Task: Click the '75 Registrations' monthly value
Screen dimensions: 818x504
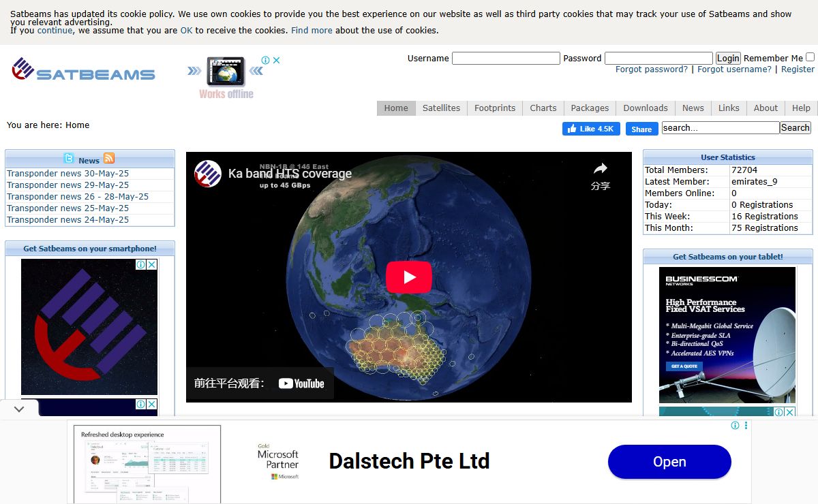Action: point(765,228)
